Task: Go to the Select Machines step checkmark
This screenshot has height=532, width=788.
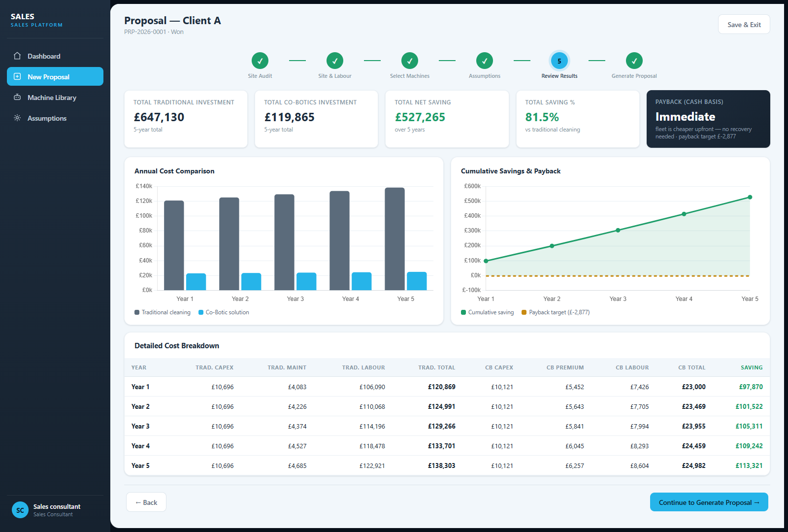Action: click(x=410, y=61)
